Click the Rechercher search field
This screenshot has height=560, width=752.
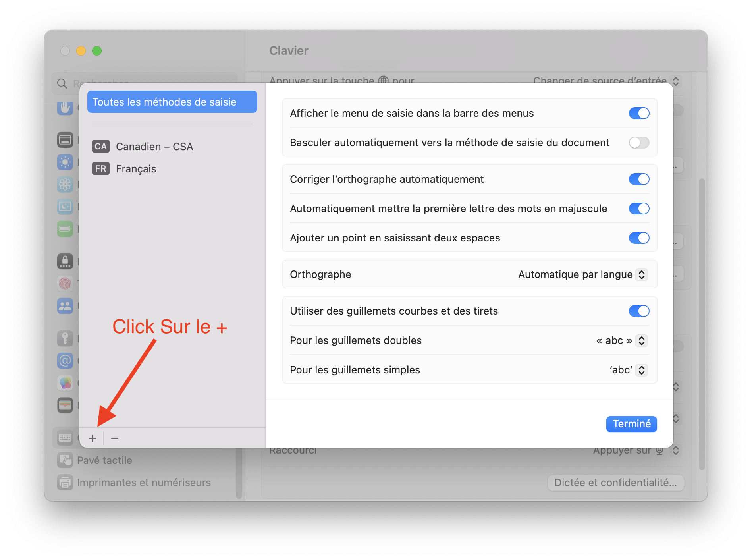pyautogui.click(x=145, y=83)
